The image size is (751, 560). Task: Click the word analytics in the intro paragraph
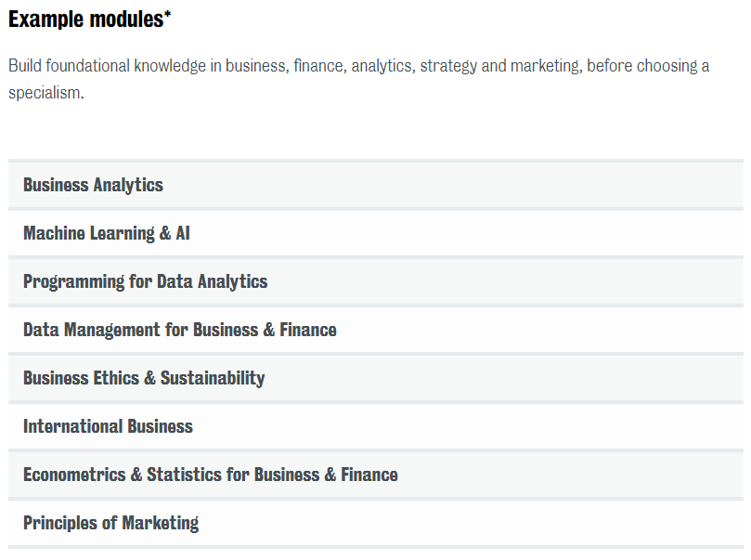(x=382, y=66)
